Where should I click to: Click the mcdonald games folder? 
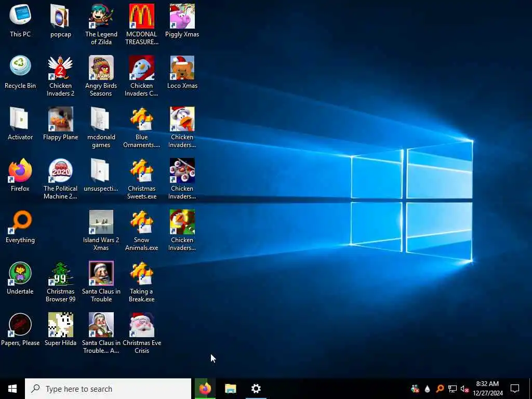click(x=101, y=119)
